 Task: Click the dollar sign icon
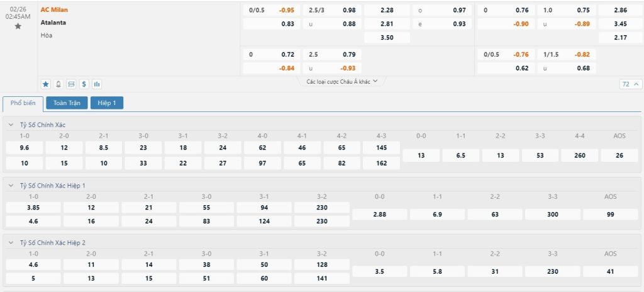pos(84,84)
